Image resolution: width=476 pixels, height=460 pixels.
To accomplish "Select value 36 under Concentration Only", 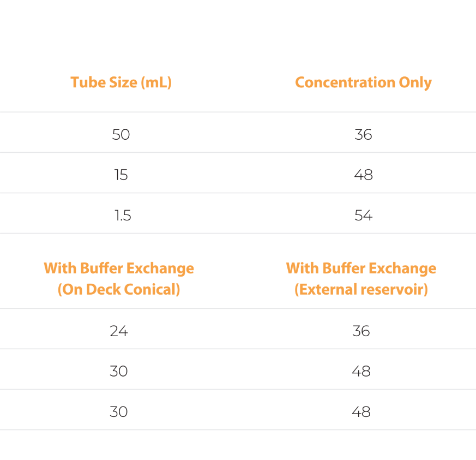I will (x=363, y=135).
